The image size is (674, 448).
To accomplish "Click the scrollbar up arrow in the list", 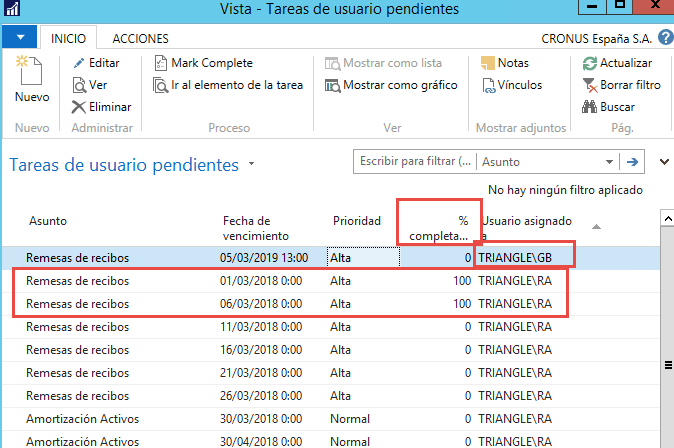I will [668, 218].
